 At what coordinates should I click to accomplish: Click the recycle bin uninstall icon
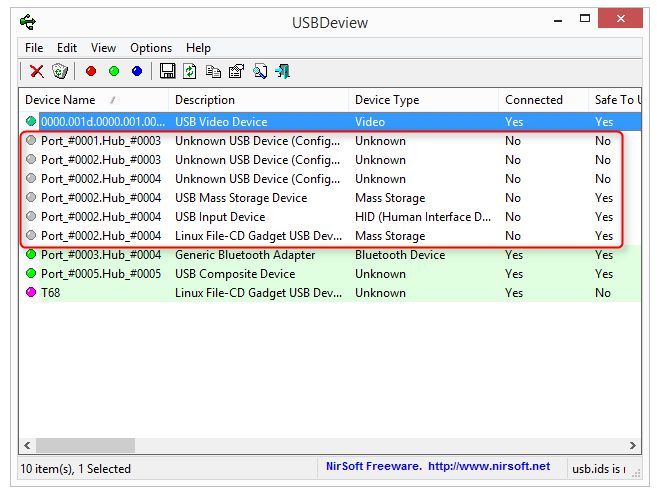pyautogui.click(x=60, y=71)
